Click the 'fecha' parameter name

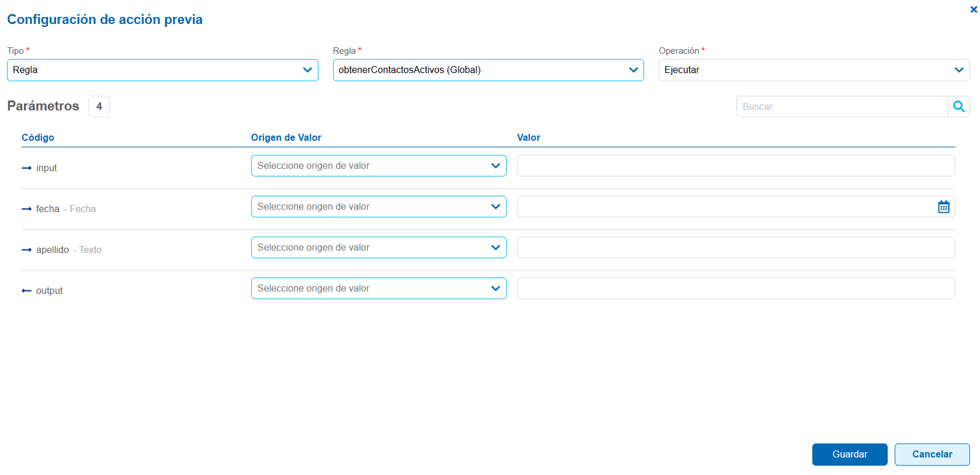48,209
